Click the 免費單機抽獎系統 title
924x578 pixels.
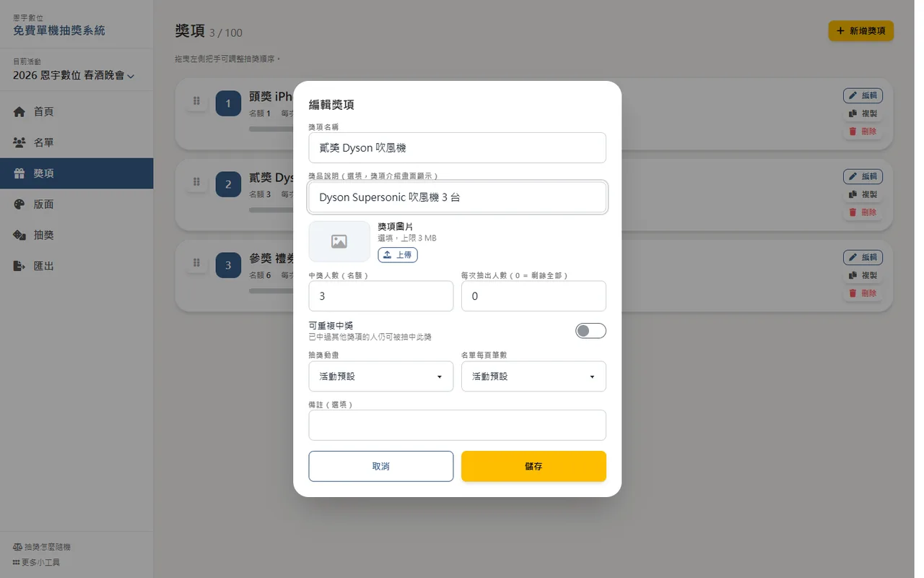[x=59, y=31]
